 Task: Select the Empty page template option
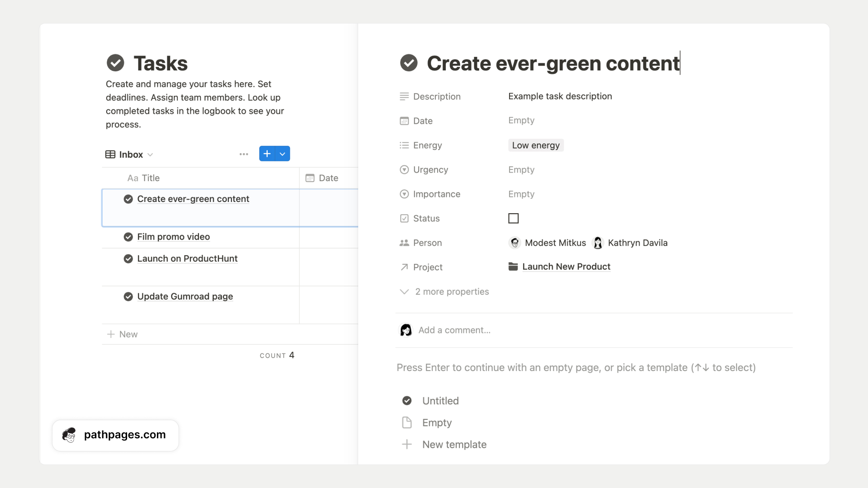click(x=436, y=422)
